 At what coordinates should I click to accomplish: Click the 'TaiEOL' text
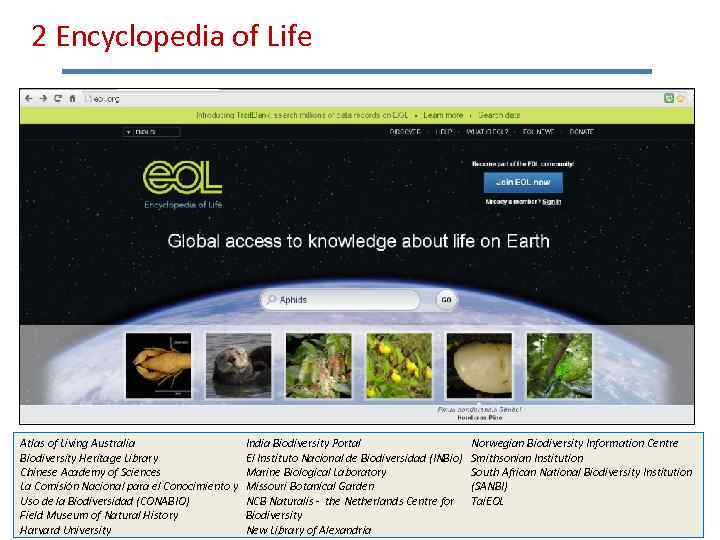tap(487, 501)
